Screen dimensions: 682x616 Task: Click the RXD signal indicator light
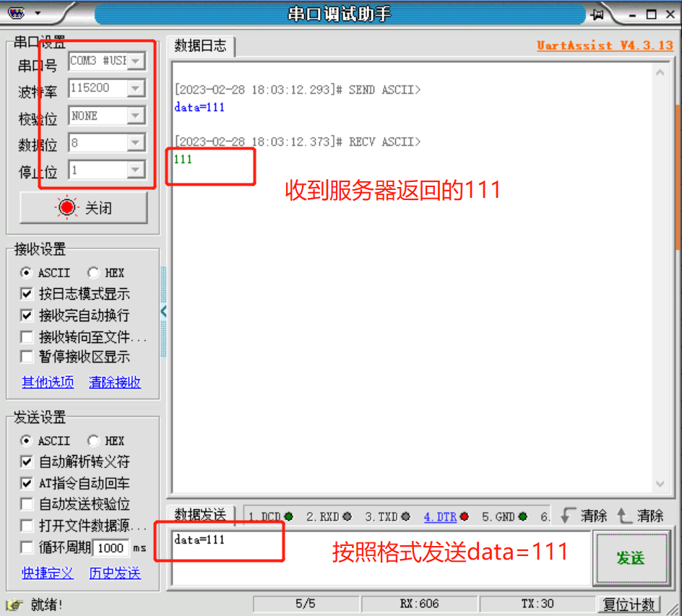[347, 516]
